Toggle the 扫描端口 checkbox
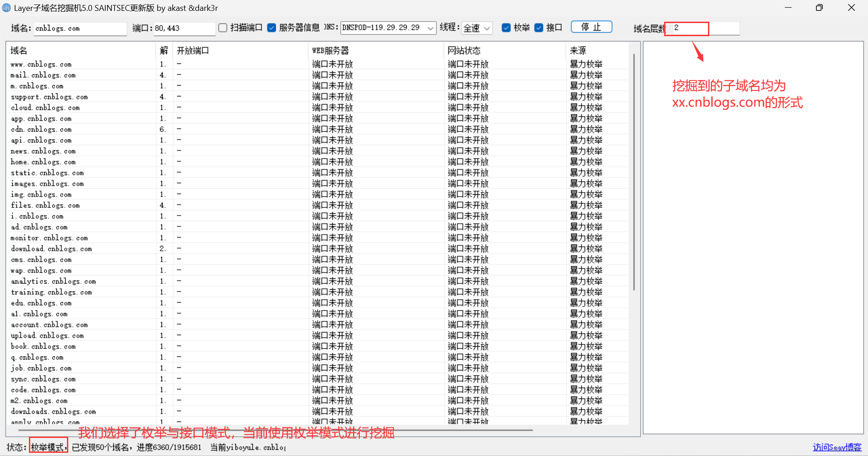The image size is (868, 456). (223, 28)
